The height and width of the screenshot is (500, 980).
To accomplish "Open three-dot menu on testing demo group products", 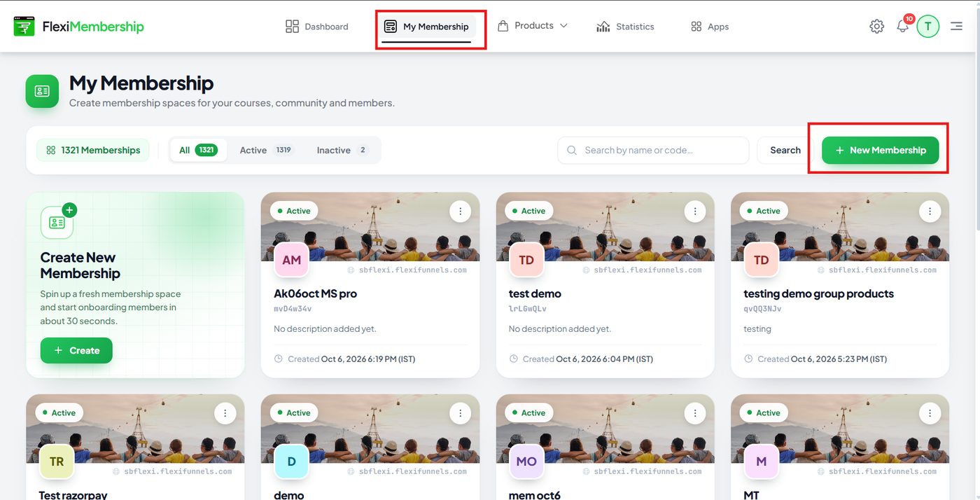I will click(x=930, y=211).
